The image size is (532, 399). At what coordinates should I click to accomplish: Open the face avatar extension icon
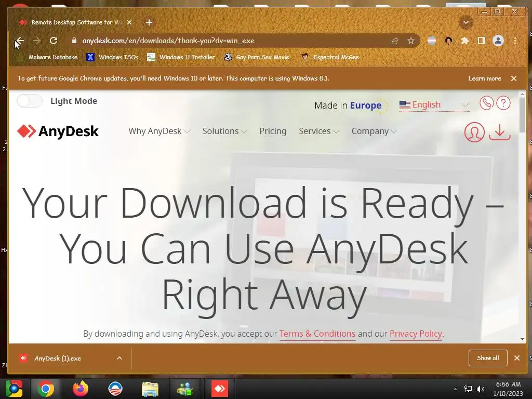click(x=448, y=41)
